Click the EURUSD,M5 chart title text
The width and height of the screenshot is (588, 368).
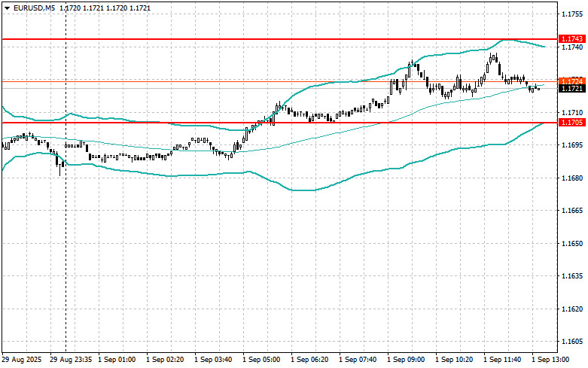(x=35, y=8)
